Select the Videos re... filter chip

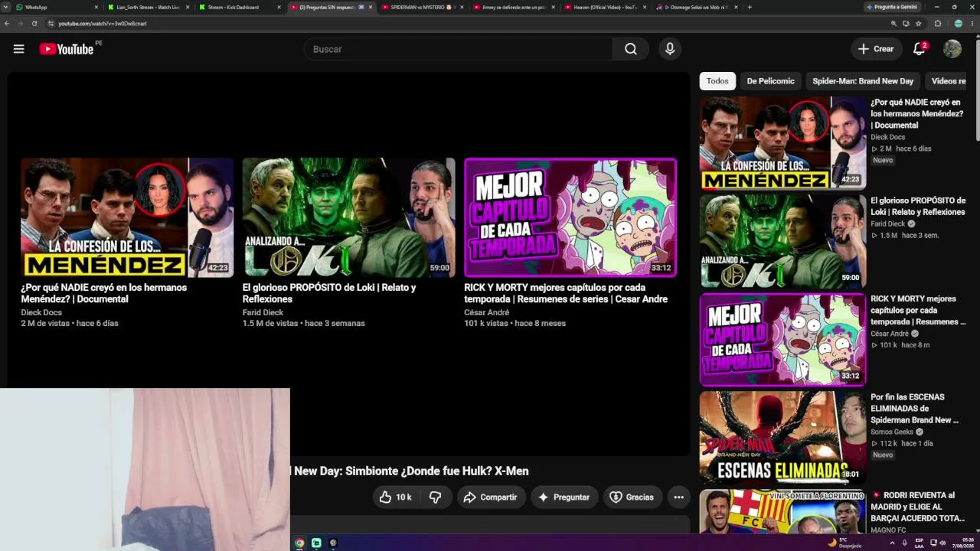coord(948,81)
